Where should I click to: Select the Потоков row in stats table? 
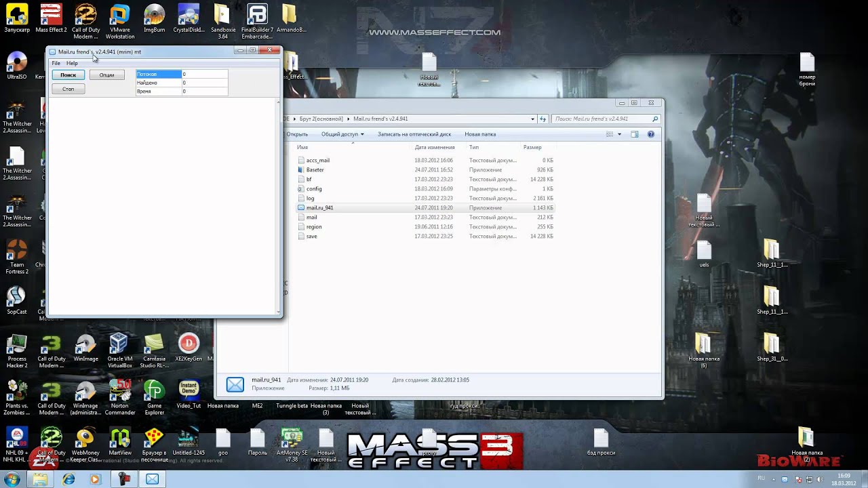click(x=182, y=74)
